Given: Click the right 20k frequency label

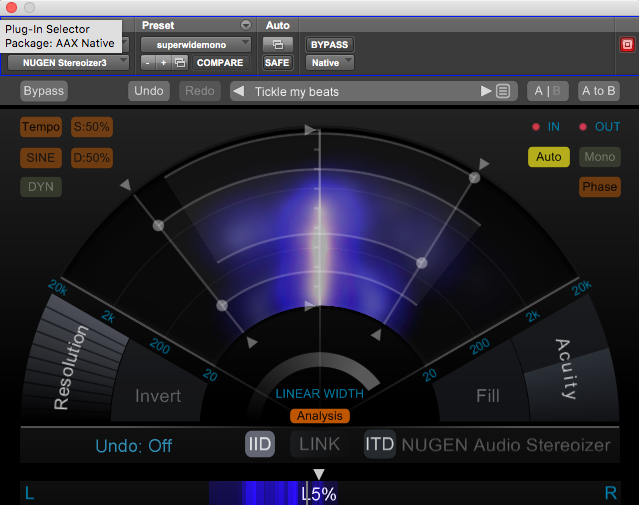Looking at the screenshot, I should point(582,287).
